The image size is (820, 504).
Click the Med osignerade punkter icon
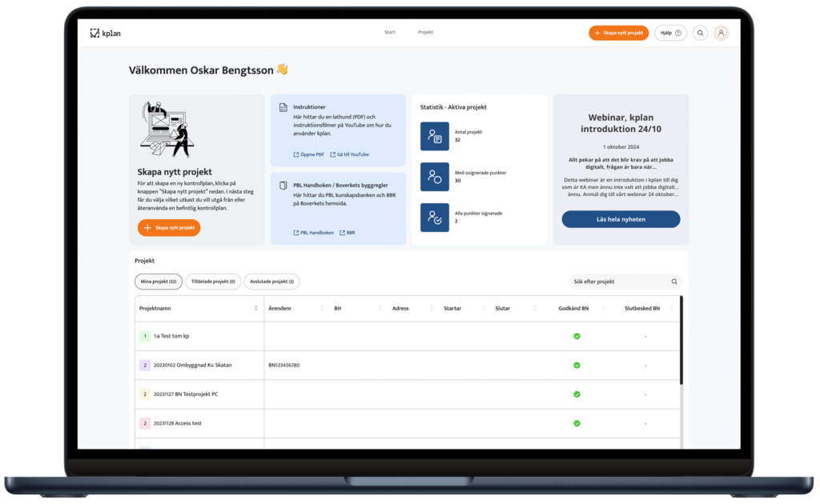pos(435,177)
